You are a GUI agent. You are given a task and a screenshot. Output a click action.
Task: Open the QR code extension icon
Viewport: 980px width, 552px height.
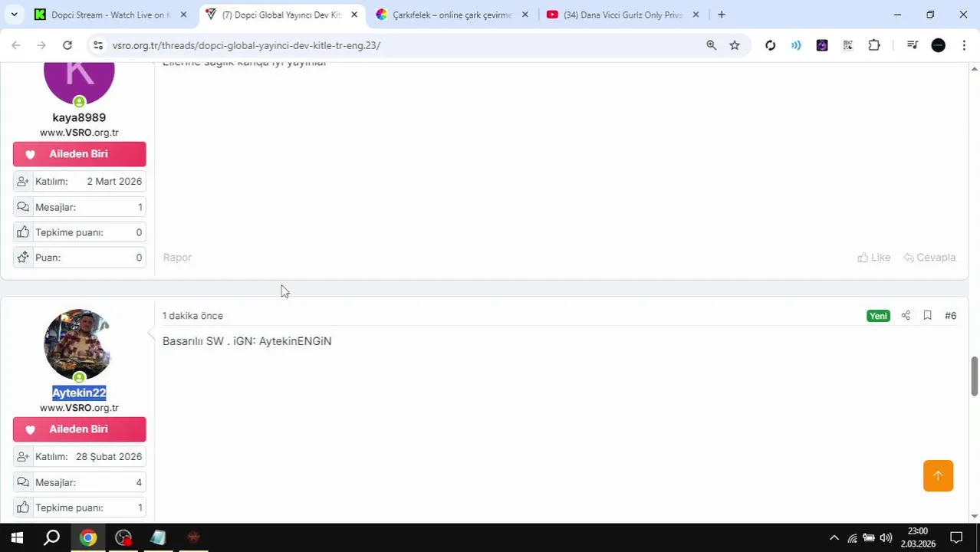click(x=847, y=45)
